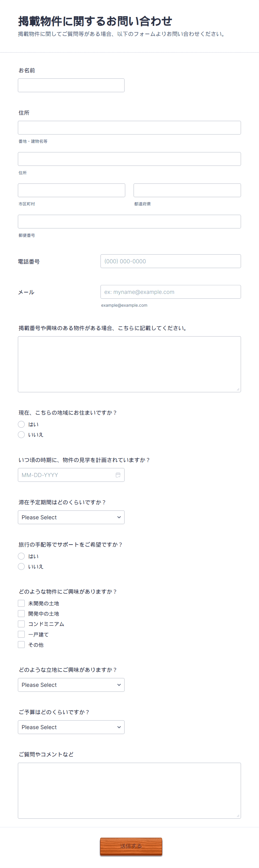Tick the コンドミニアム checkbox
The image size is (259, 868).
coord(21,624)
